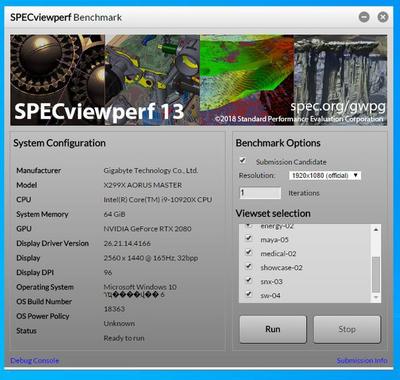Toggle the energy-02 viewset checkbox

click(248, 226)
